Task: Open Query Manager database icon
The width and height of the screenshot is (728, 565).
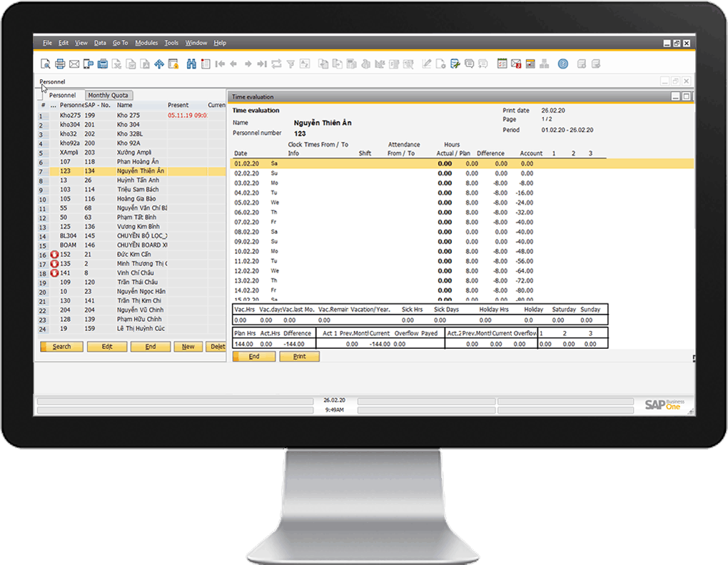Action: tap(455, 64)
